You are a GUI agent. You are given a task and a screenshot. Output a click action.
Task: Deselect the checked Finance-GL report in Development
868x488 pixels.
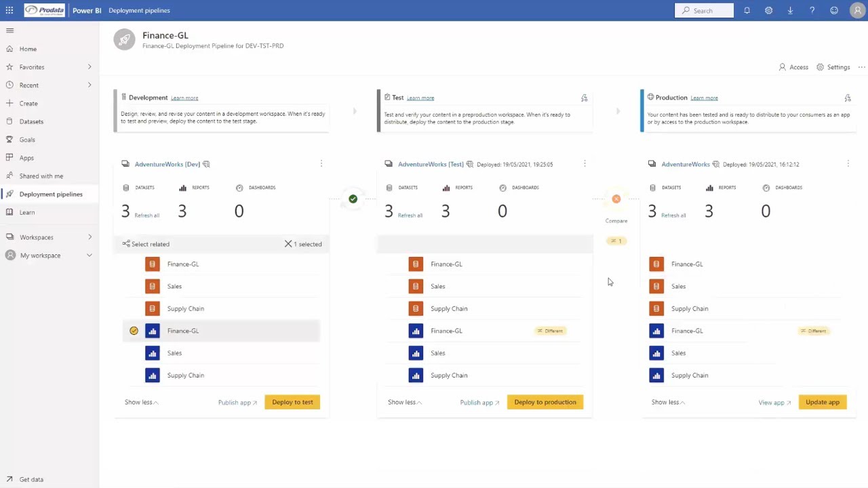point(134,331)
